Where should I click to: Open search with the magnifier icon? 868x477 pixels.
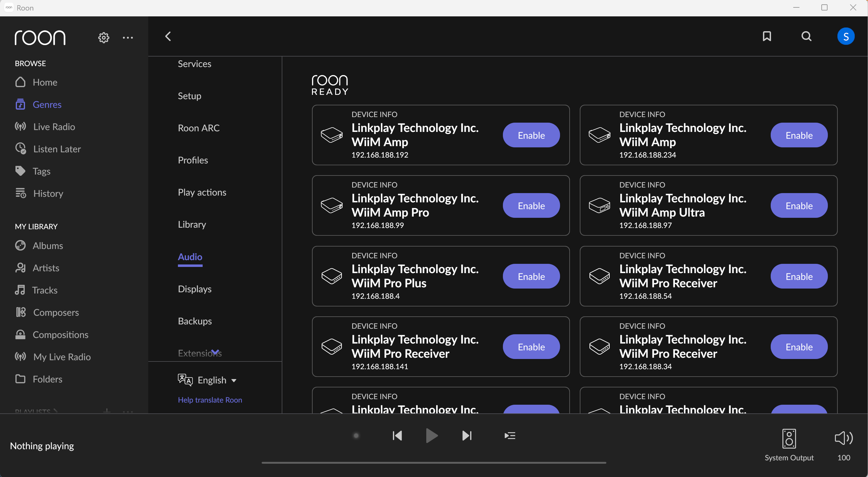coord(806,36)
